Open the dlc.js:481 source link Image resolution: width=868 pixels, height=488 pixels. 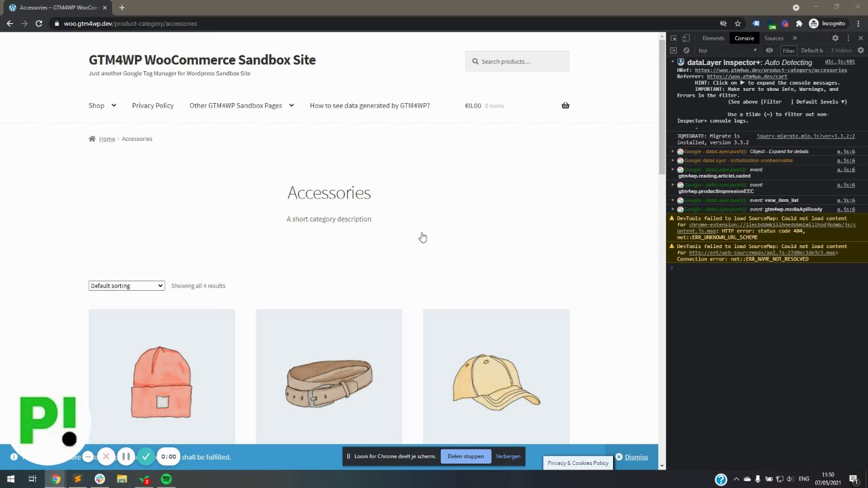click(x=840, y=62)
